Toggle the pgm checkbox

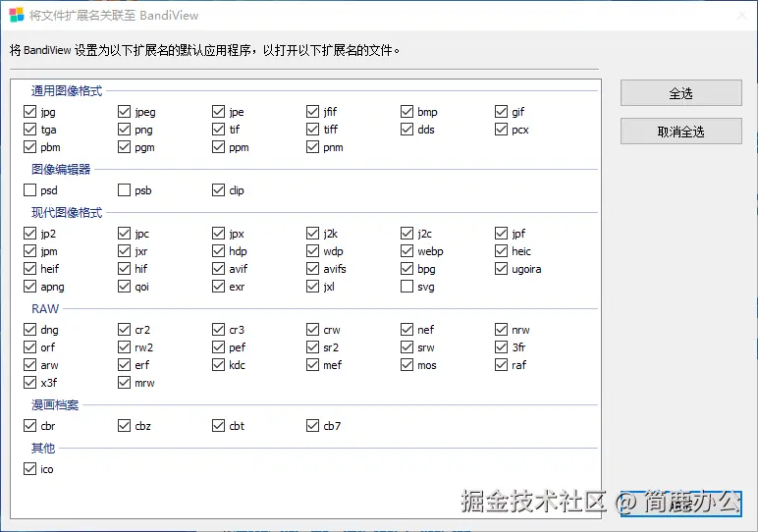pos(125,147)
